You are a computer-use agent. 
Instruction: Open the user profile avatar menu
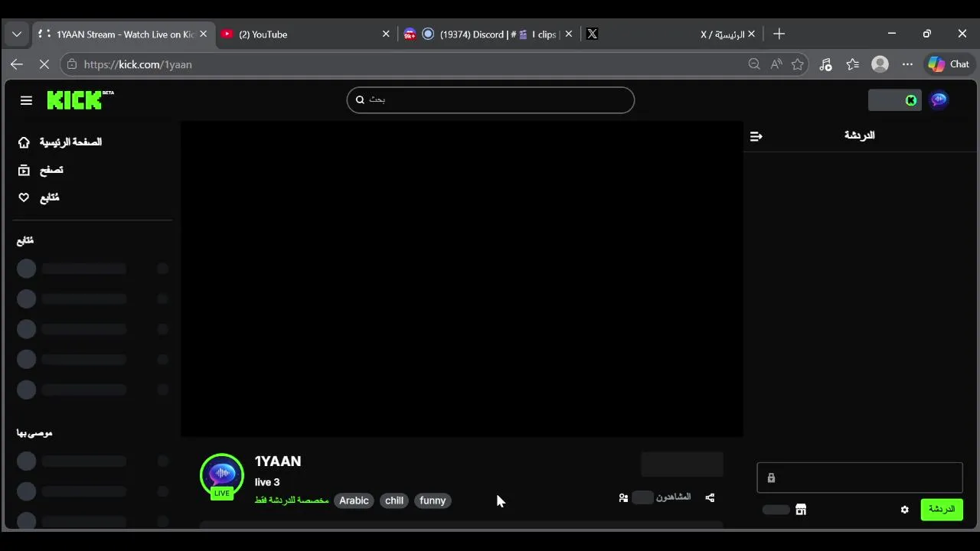pyautogui.click(x=939, y=100)
